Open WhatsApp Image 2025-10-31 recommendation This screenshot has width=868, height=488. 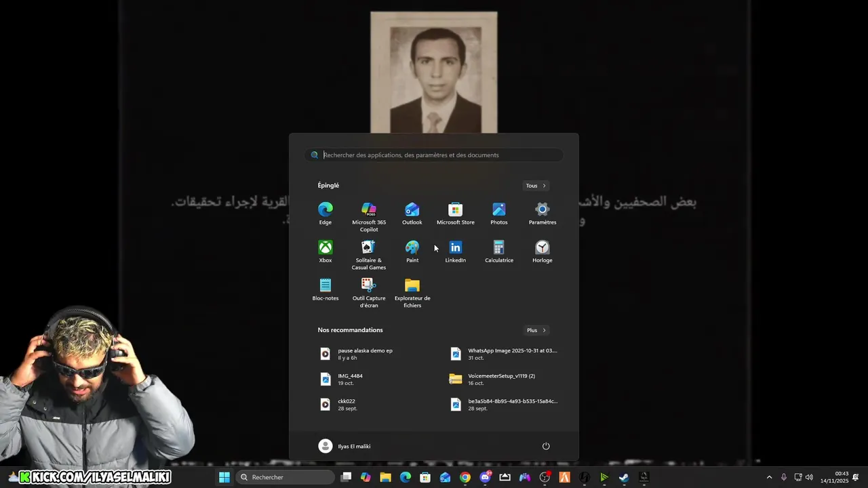[505, 354]
